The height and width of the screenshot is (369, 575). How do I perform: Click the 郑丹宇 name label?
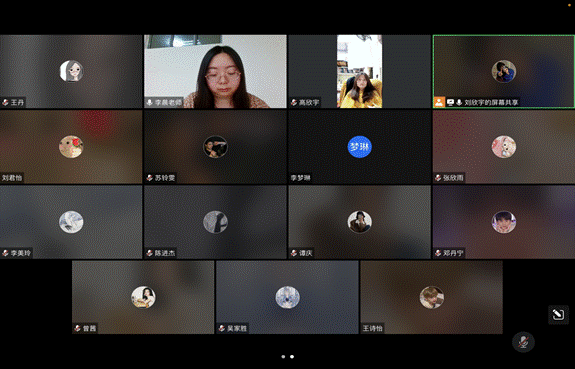click(453, 253)
